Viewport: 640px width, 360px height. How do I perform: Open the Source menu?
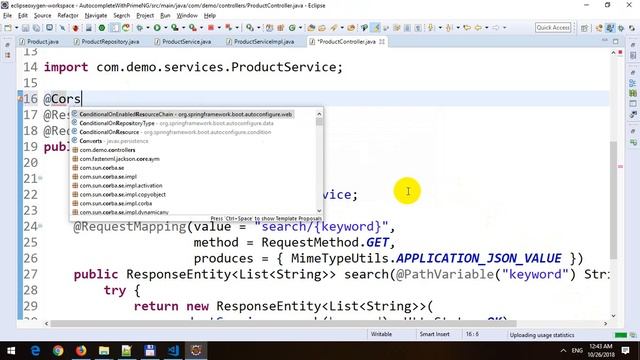(42, 16)
